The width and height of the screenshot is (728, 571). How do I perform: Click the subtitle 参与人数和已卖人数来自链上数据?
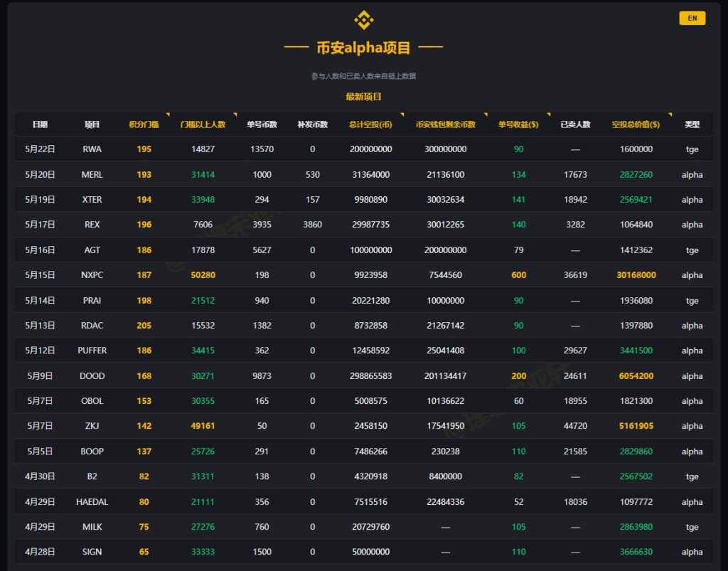point(363,76)
